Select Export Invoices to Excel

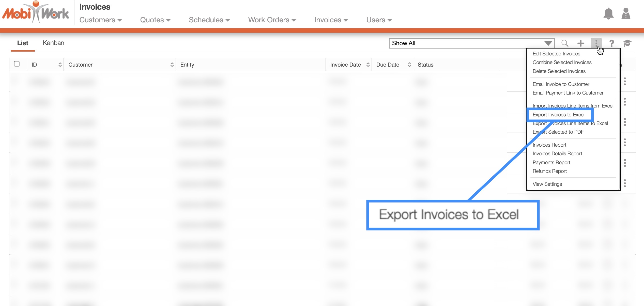coord(558,115)
